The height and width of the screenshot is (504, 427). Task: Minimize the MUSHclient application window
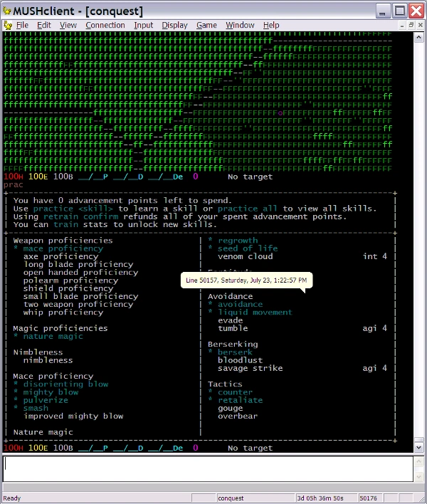point(383,11)
